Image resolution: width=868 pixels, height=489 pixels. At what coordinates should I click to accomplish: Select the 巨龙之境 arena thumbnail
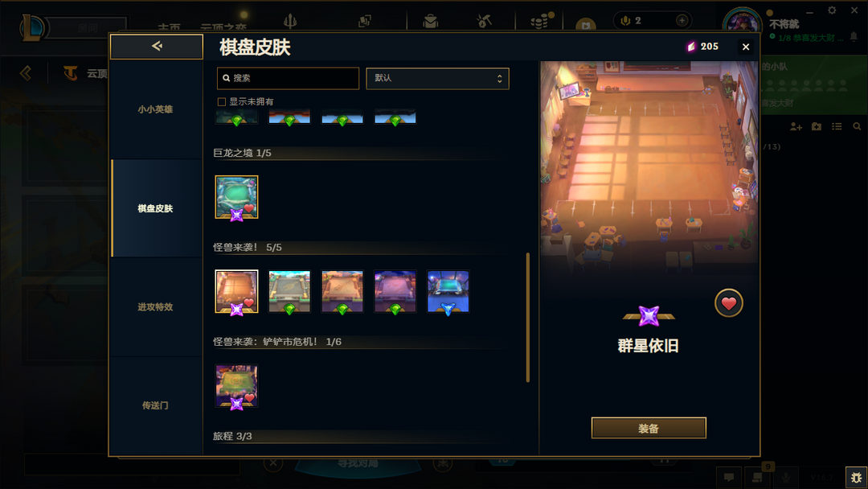point(236,197)
